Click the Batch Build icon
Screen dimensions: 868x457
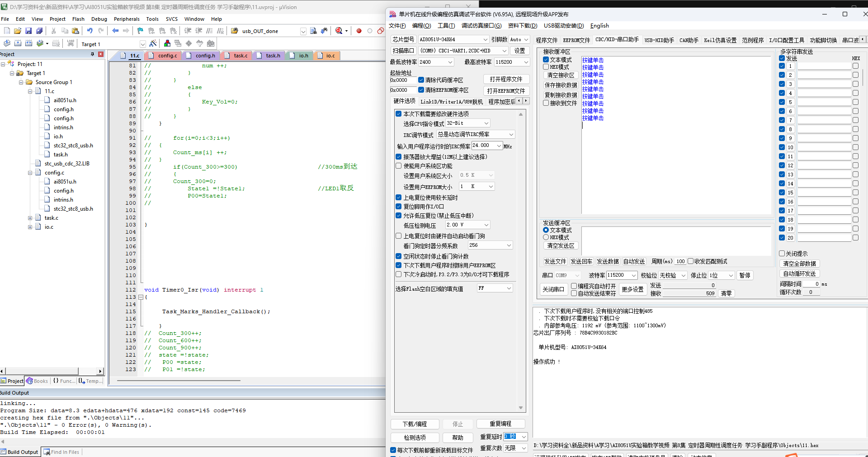[40, 43]
